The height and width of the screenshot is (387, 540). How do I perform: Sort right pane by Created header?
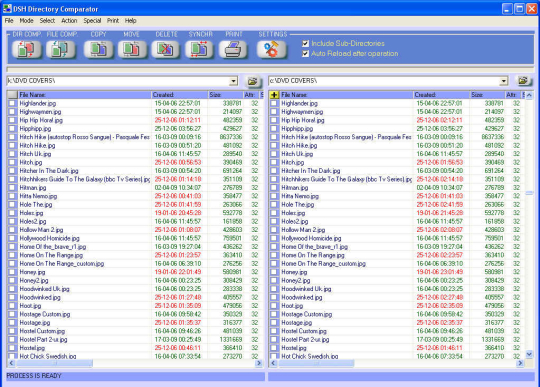pos(442,95)
